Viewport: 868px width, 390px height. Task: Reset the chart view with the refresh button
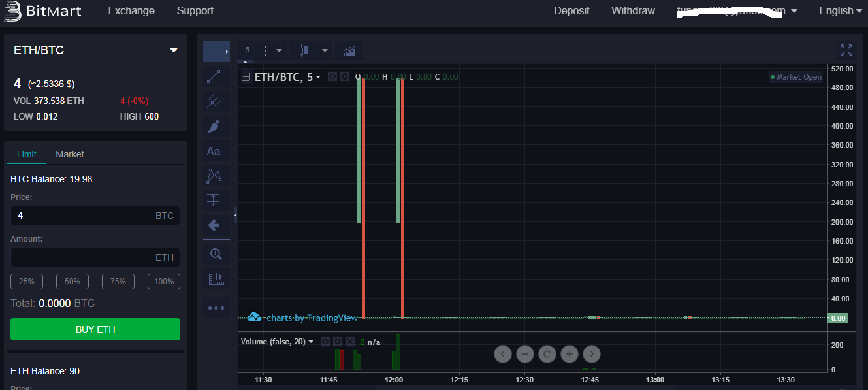coord(547,354)
